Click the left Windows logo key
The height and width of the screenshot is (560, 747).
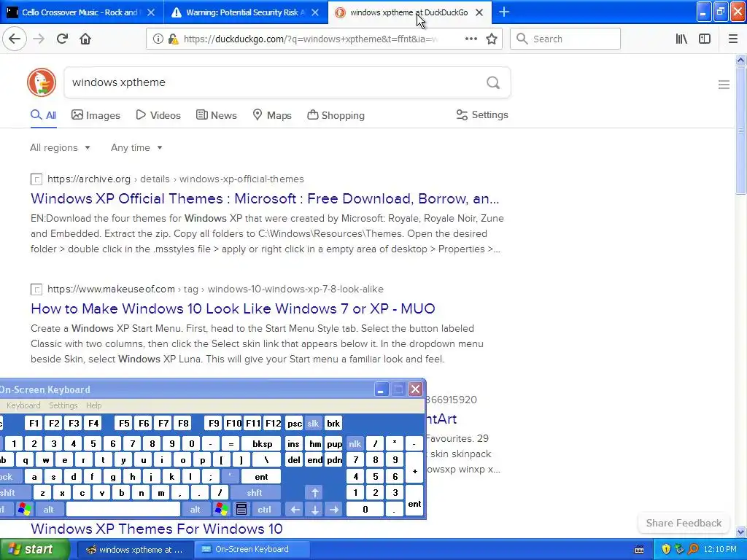pyautogui.click(x=24, y=510)
